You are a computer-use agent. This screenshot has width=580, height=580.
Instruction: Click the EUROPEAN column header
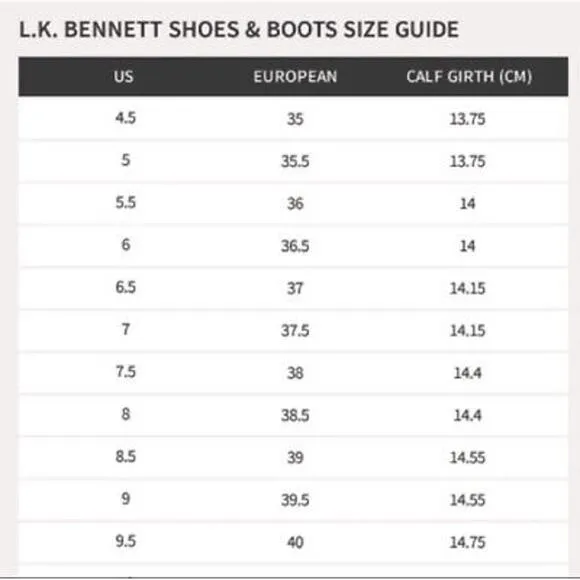pyautogui.click(x=295, y=77)
